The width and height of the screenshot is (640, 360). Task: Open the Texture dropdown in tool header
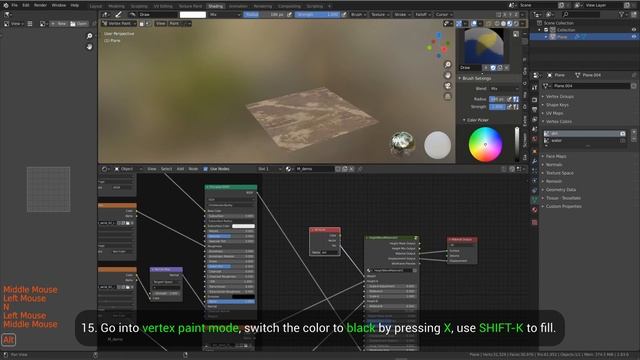pyautogui.click(x=380, y=15)
